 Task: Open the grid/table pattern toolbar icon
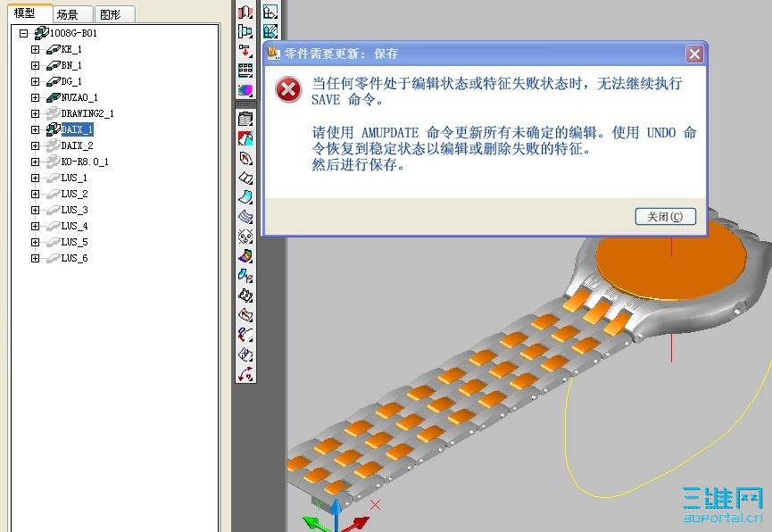tap(245, 71)
